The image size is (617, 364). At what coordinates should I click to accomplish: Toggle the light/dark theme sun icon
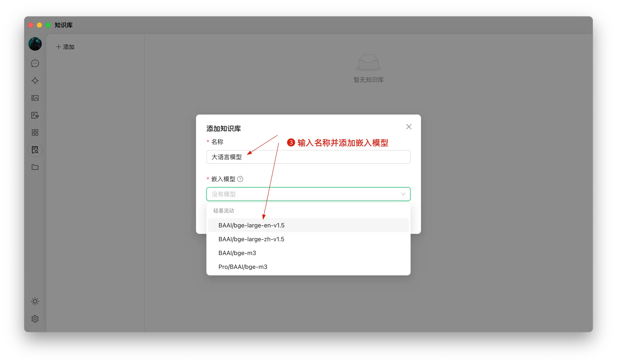coord(35,301)
